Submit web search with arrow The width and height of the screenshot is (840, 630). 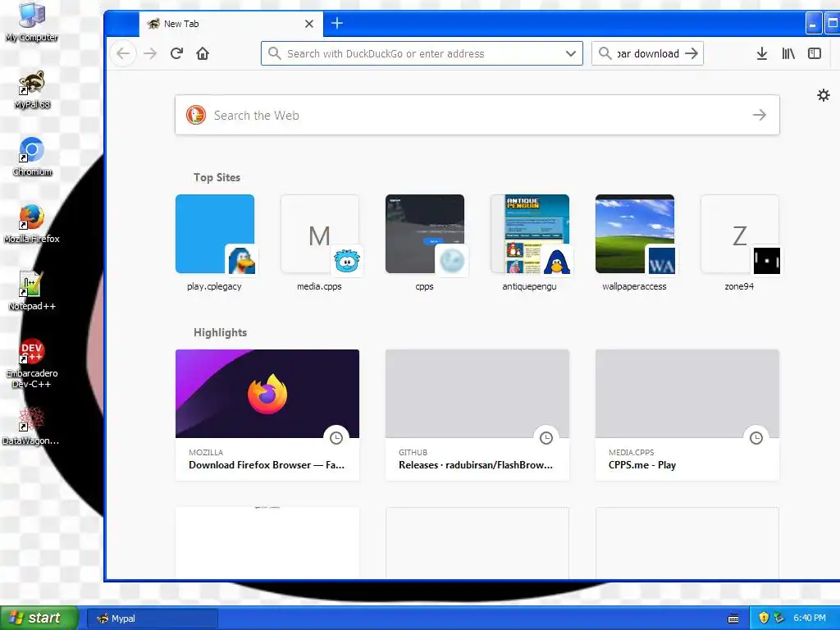pos(759,115)
